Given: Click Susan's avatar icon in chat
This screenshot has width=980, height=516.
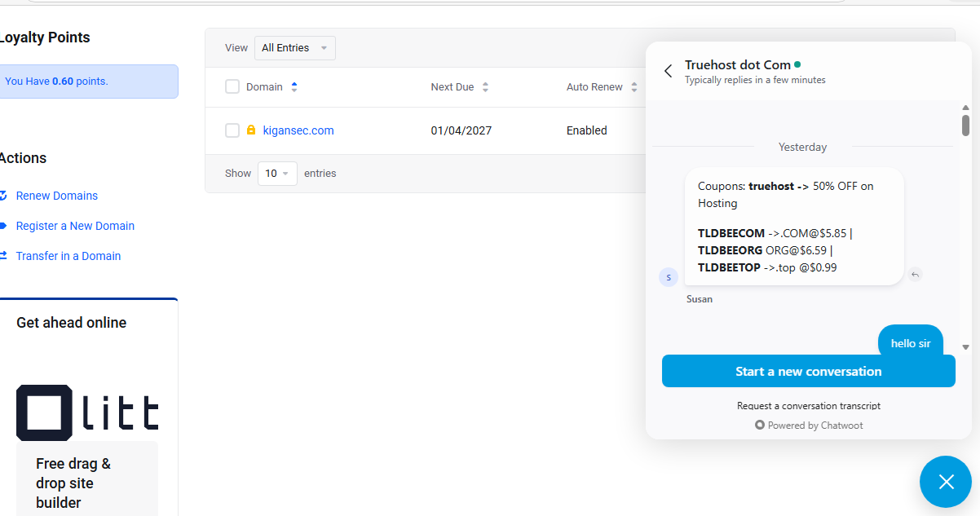Looking at the screenshot, I should (x=669, y=277).
